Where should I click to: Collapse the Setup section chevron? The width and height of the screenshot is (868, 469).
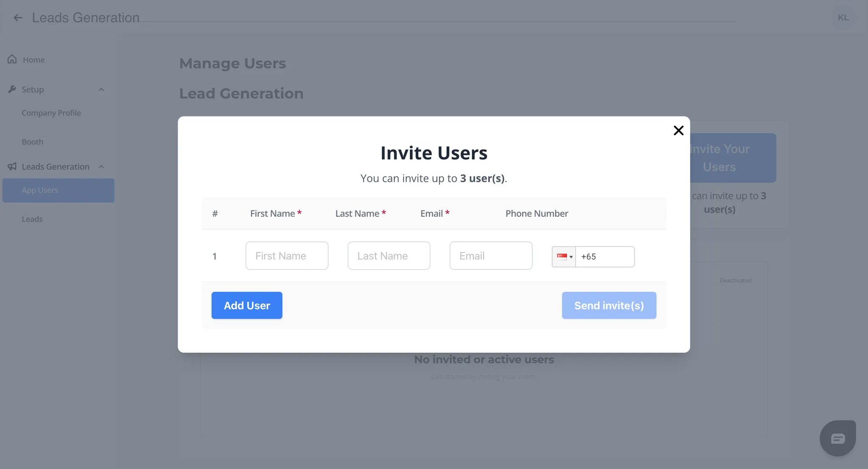point(101,89)
